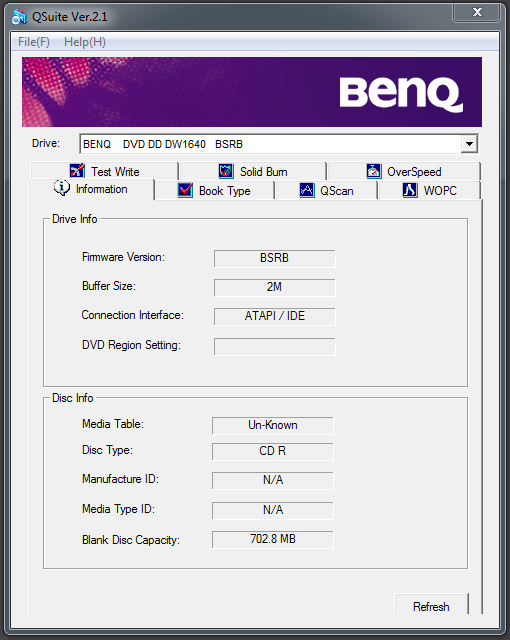Click the WOPC tab icon
The height and width of the screenshot is (640, 510).
point(410,190)
